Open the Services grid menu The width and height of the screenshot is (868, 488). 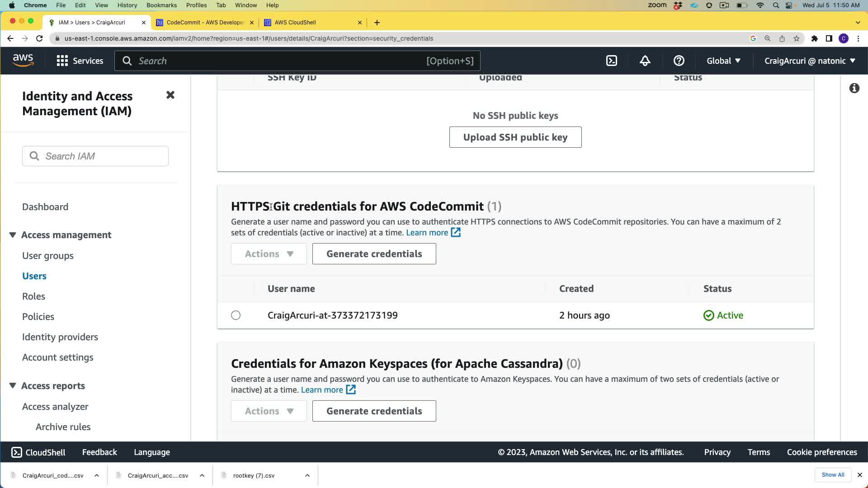80,61
